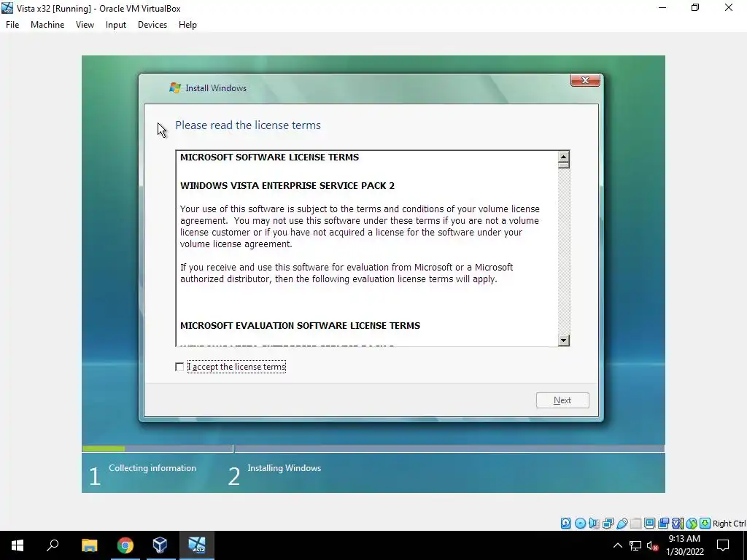
Task: Click WINDOWS VISTA ENTERPRISE SERVICE PACK 2 text
Action: [x=287, y=186]
